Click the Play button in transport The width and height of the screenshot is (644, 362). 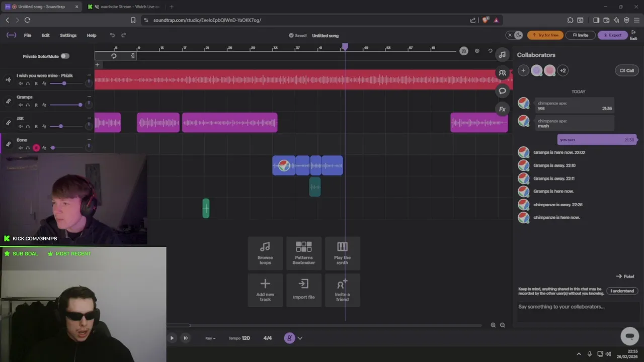(x=172, y=338)
